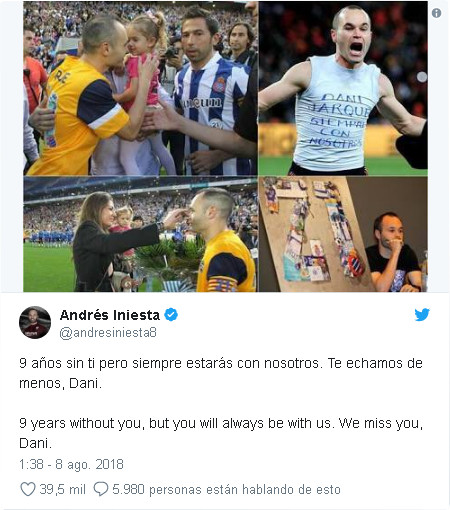Open the photo of woman touching player's face
Image resolution: width=450 pixels, height=510 pixels.
140,234
